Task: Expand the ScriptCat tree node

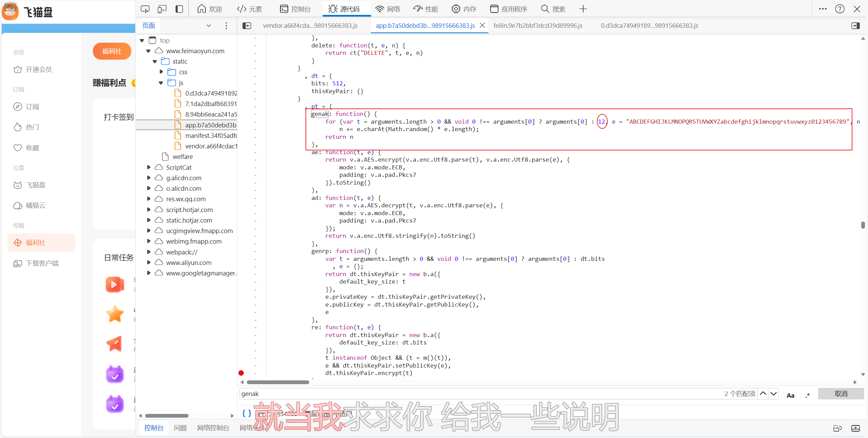Action: 149,167
